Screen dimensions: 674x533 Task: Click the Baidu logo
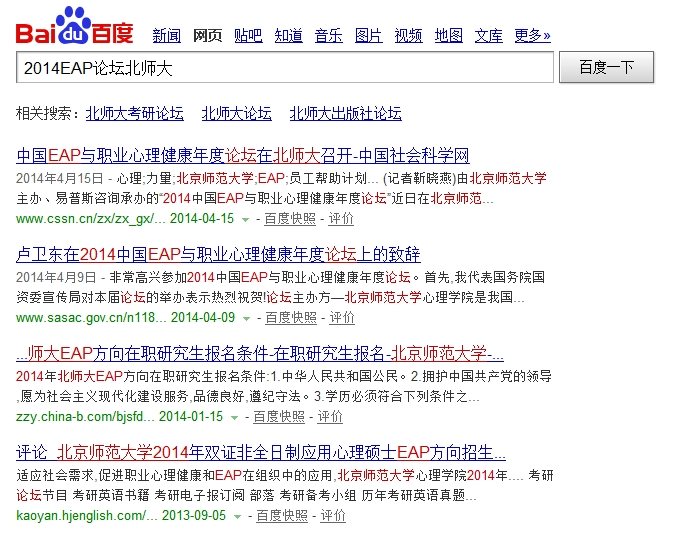click(x=74, y=27)
